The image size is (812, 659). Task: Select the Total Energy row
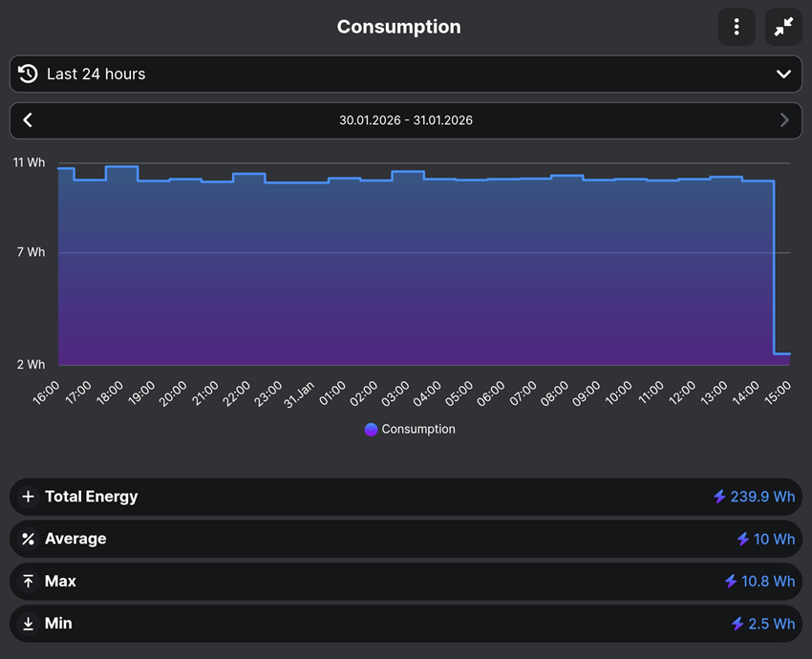point(406,497)
